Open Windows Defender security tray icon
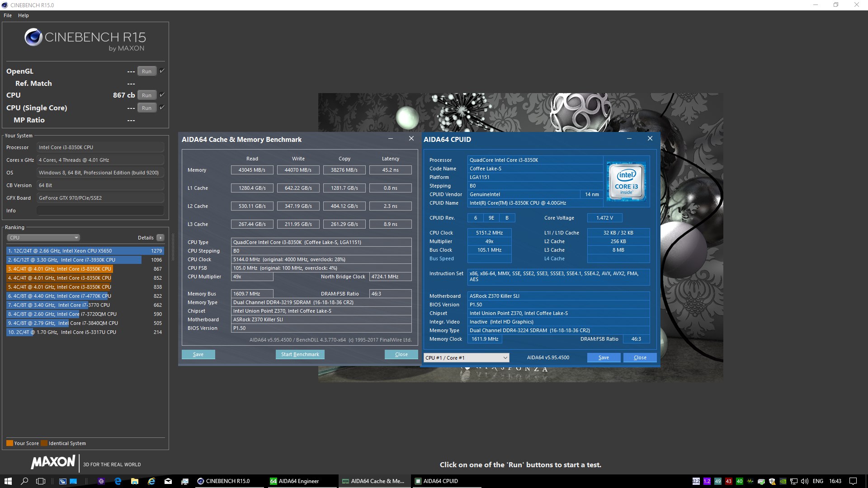The image size is (868, 488). click(x=772, y=481)
